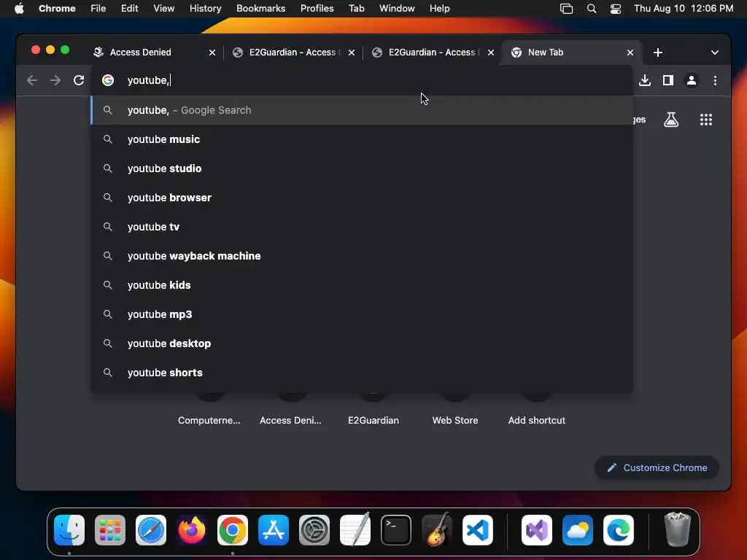This screenshot has height=560, width=747.
Task: Click the clock showing Thu Aug 10
Action: pyautogui.click(x=683, y=9)
